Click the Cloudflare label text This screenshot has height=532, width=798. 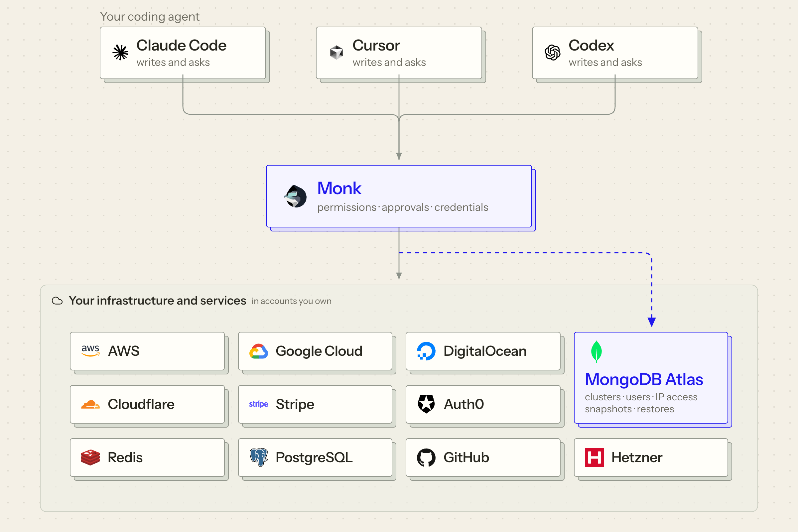141,404
